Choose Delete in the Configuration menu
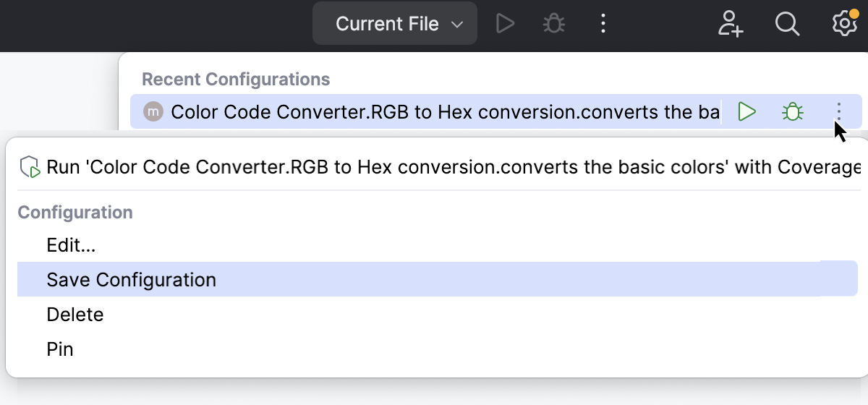This screenshot has width=868, height=405. [x=75, y=315]
